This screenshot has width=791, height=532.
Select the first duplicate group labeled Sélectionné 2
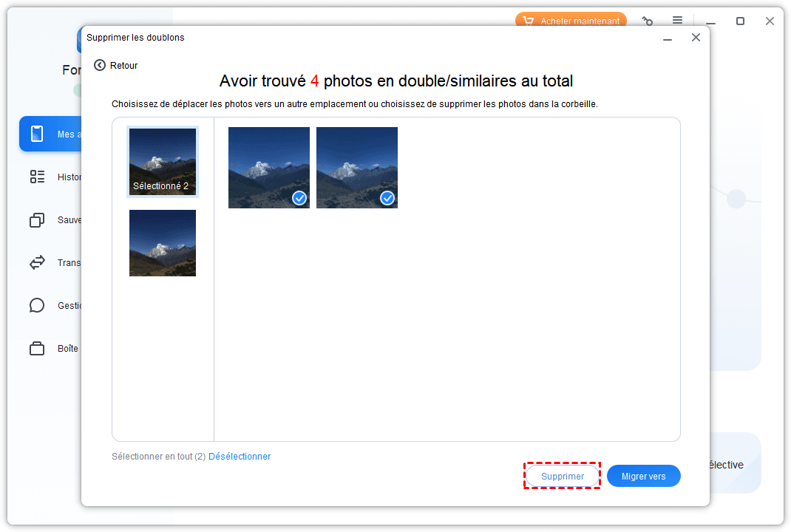click(163, 162)
